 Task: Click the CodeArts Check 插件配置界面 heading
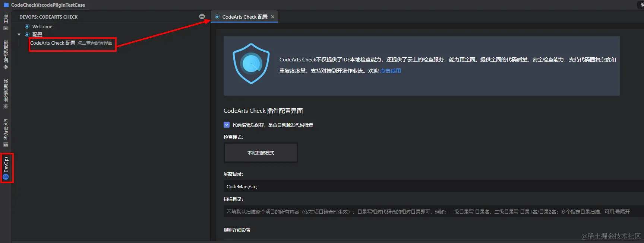(263, 111)
